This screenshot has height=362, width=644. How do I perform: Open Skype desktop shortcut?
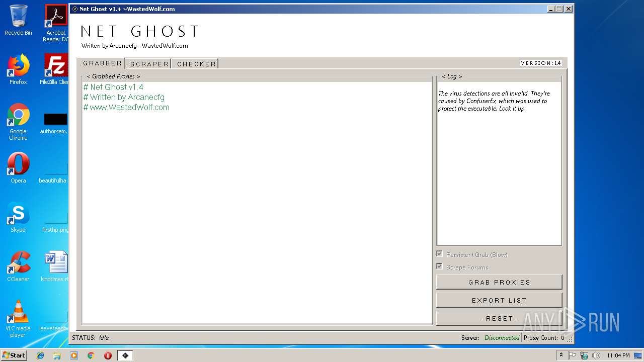(x=18, y=217)
